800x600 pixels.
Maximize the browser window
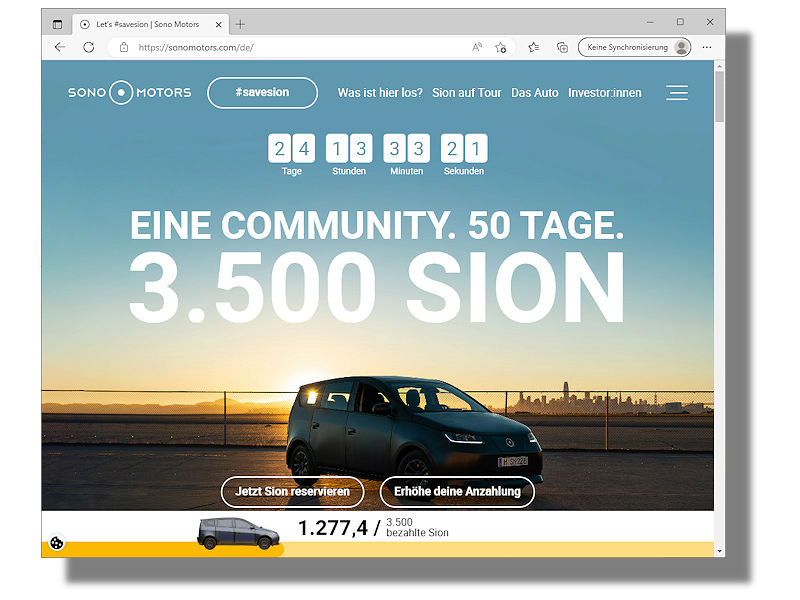(x=680, y=22)
